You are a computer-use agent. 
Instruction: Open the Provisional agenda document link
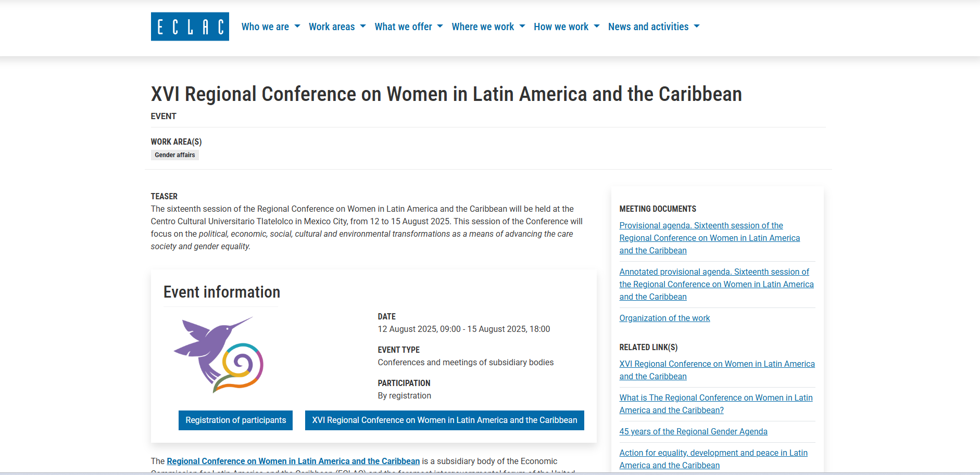pyautogui.click(x=710, y=238)
